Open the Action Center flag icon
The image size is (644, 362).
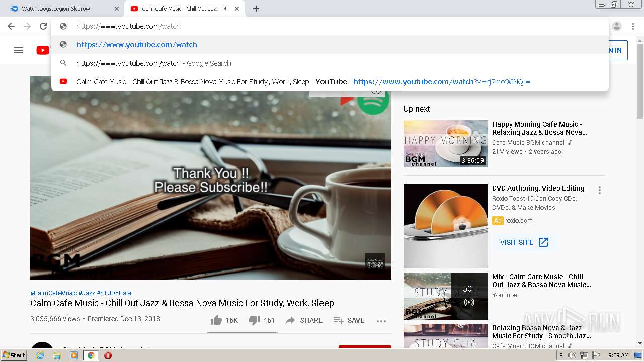pos(596,355)
